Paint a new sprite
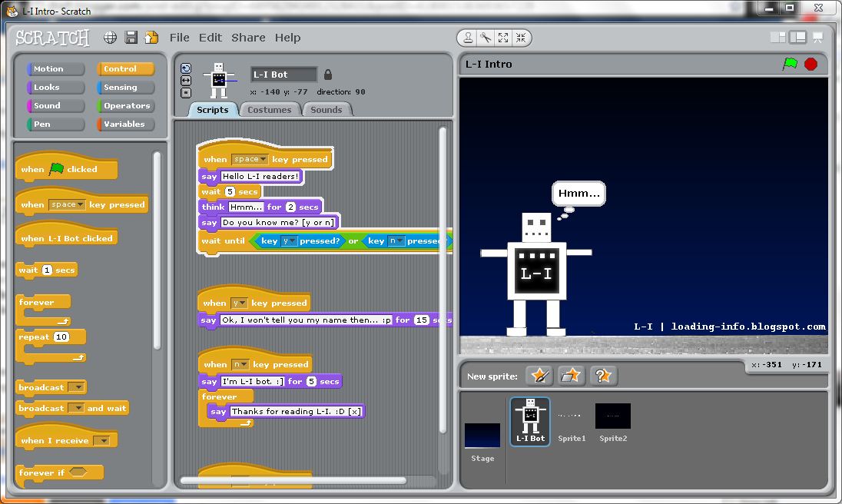 tap(539, 376)
